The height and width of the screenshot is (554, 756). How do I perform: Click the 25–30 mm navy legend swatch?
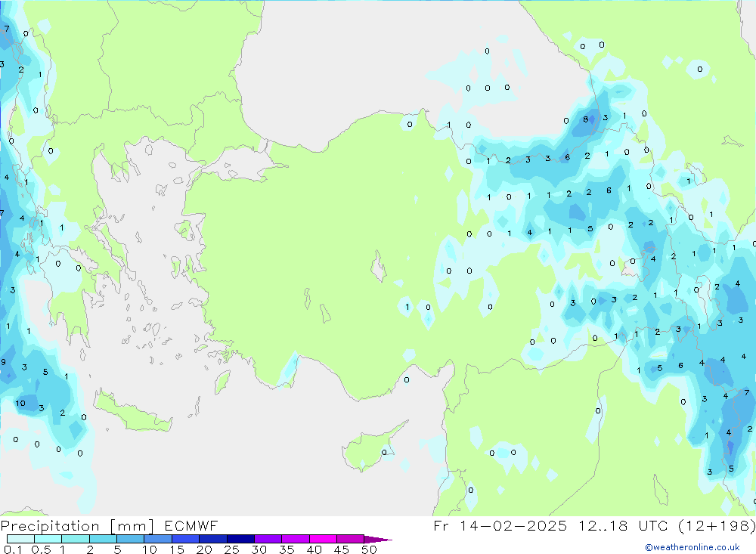coord(240,539)
